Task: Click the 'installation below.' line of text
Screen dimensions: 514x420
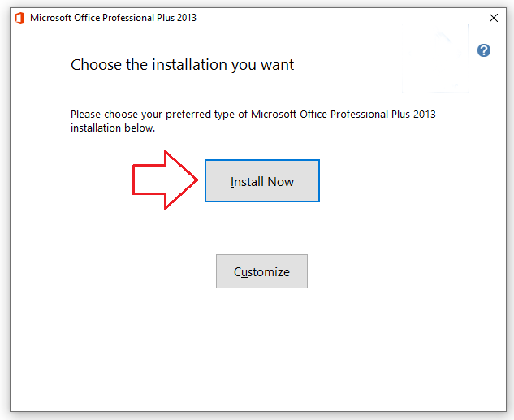Action: coord(113,128)
